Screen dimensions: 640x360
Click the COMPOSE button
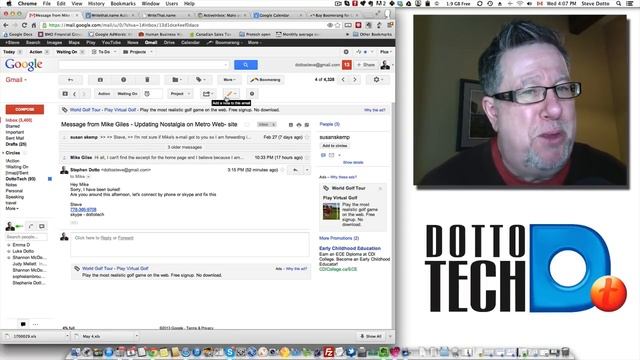point(25,109)
